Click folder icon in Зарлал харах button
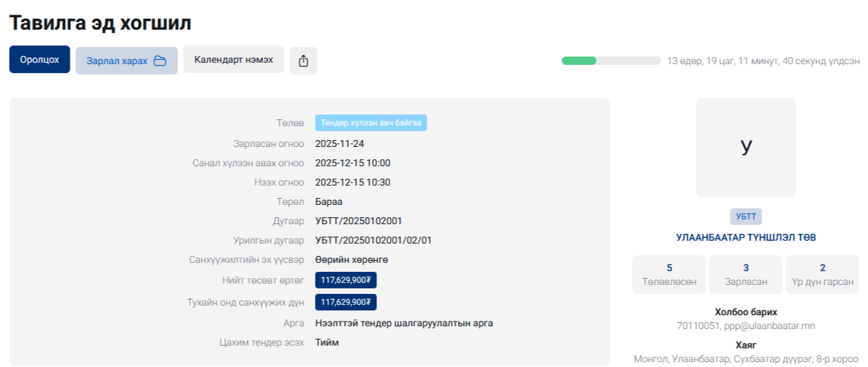The width and height of the screenshot is (868, 367). click(160, 61)
